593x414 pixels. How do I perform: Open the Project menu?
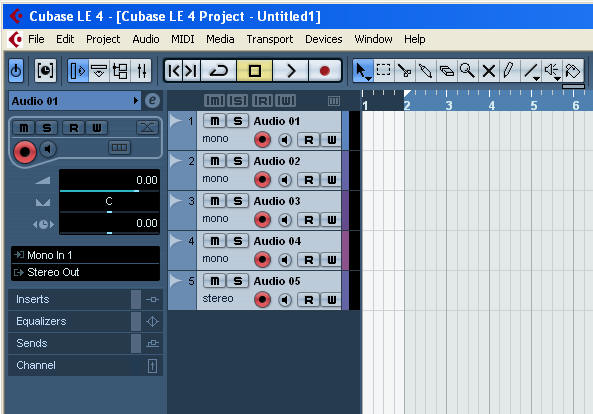[103, 39]
